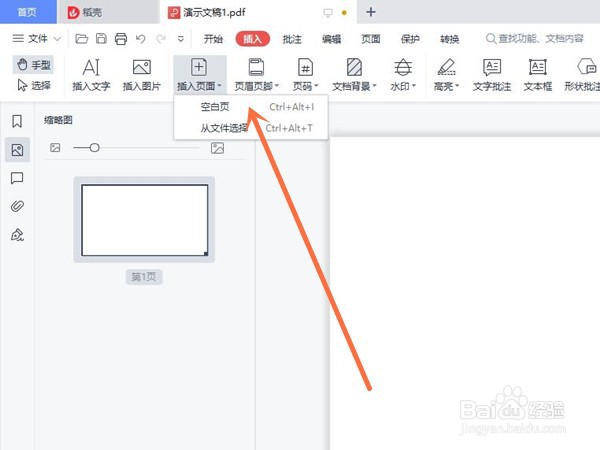Click the 插入图片 tool
600x450 pixels.
[x=142, y=75]
